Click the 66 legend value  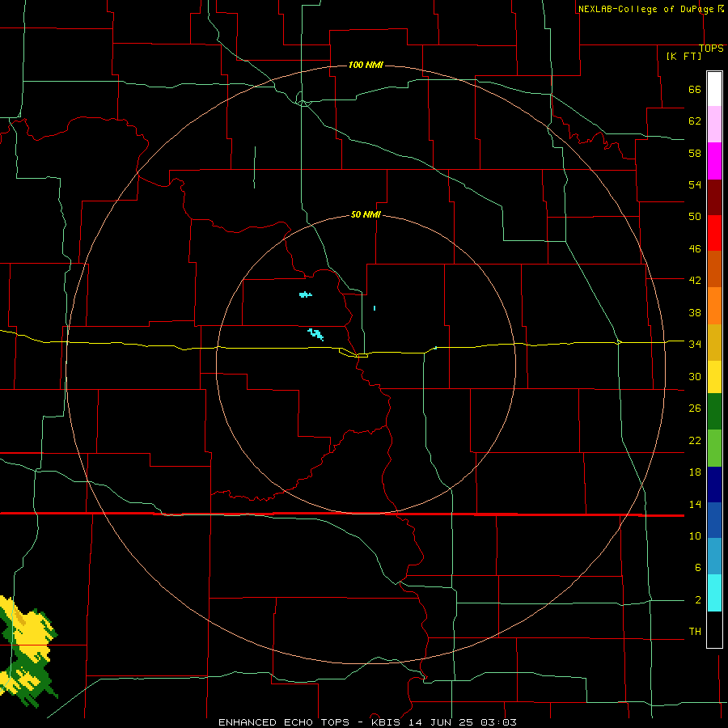coord(695,90)
